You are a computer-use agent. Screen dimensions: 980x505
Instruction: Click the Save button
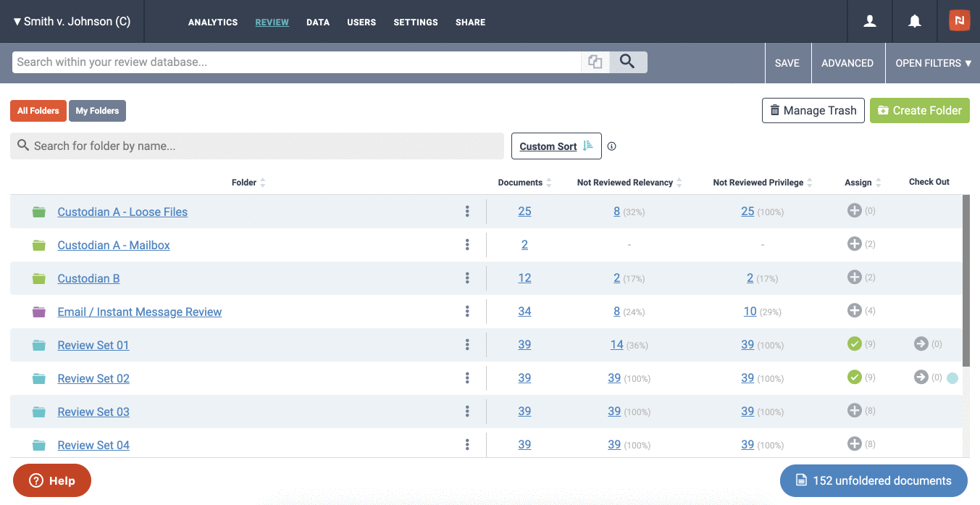(787, 63)
